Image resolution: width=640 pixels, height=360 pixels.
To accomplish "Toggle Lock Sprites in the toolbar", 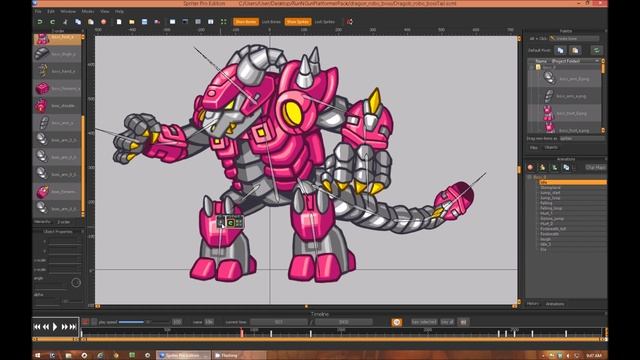I will point(324,22).
